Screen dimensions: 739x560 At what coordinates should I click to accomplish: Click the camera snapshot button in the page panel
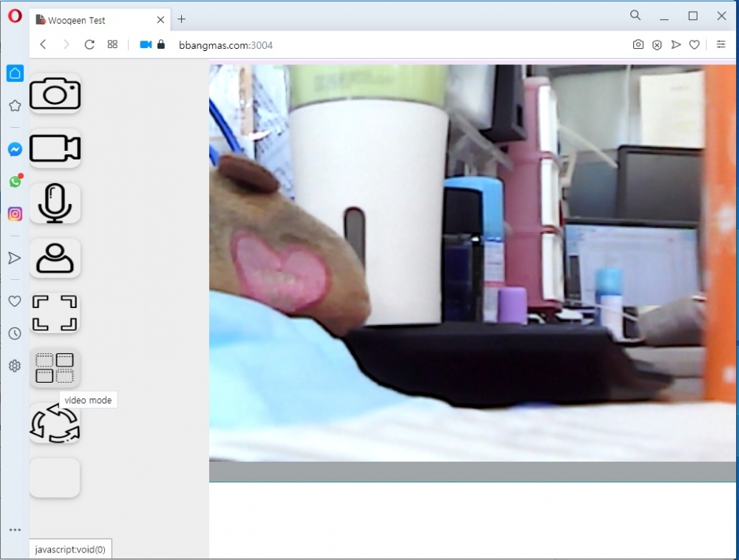coord(55,93)
